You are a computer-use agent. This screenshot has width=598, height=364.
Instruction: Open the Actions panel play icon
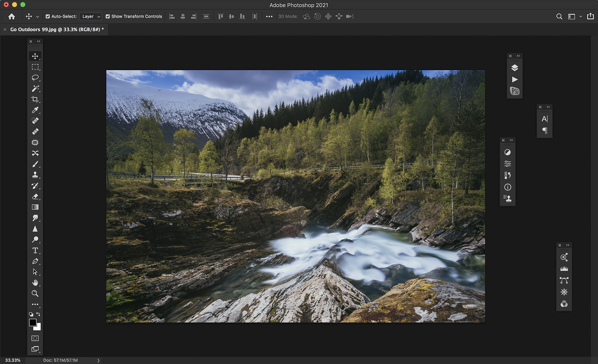click(x=515, y=79)
